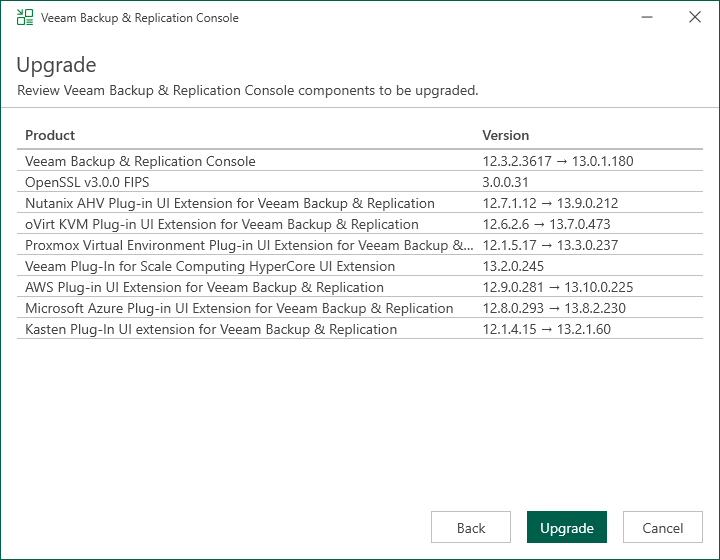Viewport: 720px width, 560px height.
Task: Click version 12.6.2.6 → 13.7.0.473
Action: 546,224
